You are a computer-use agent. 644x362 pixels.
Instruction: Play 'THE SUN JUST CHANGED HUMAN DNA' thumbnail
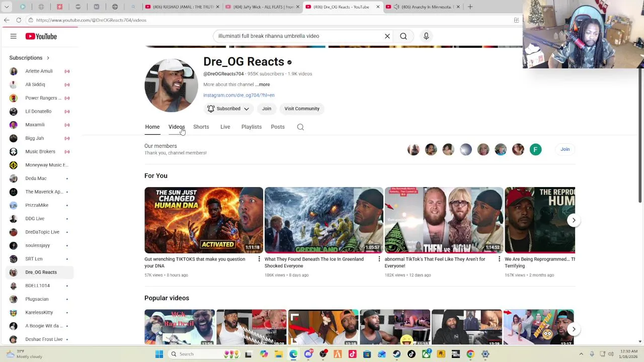tap(204, 220)
